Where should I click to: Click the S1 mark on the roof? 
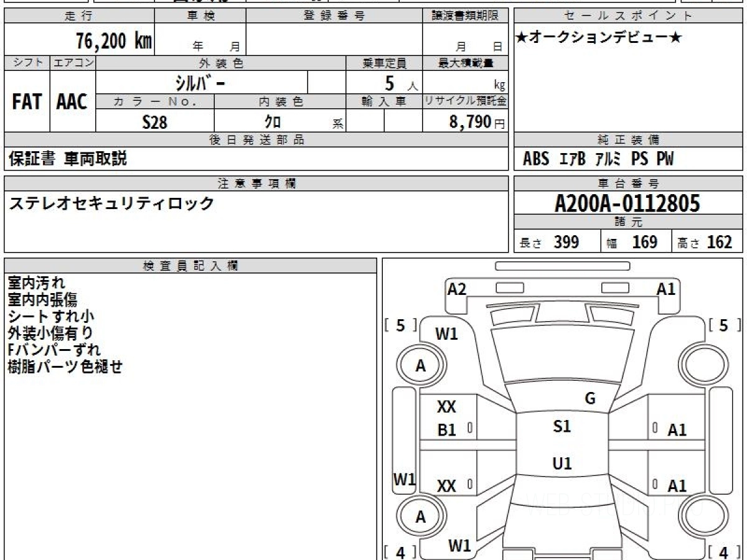(x=562, y=426)
